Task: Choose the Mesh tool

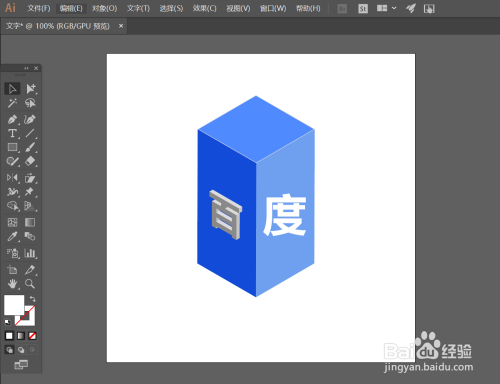Action: [x=12, y=222]
